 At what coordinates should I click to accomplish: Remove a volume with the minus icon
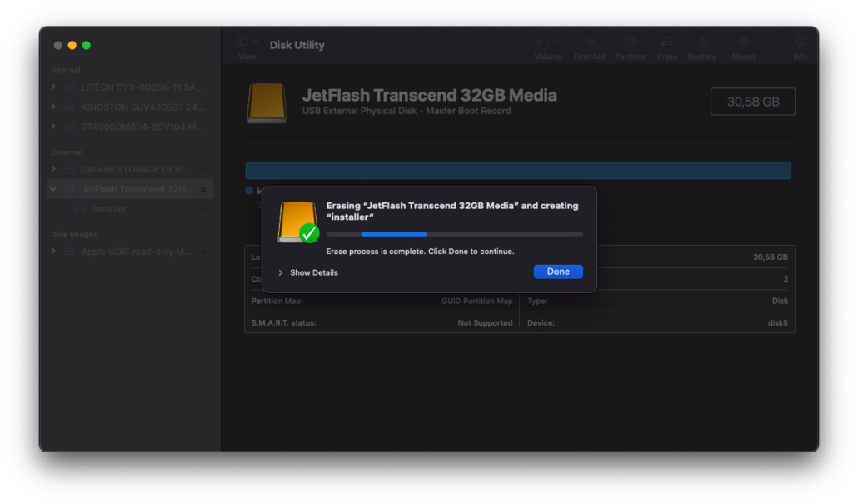point(557,42)
